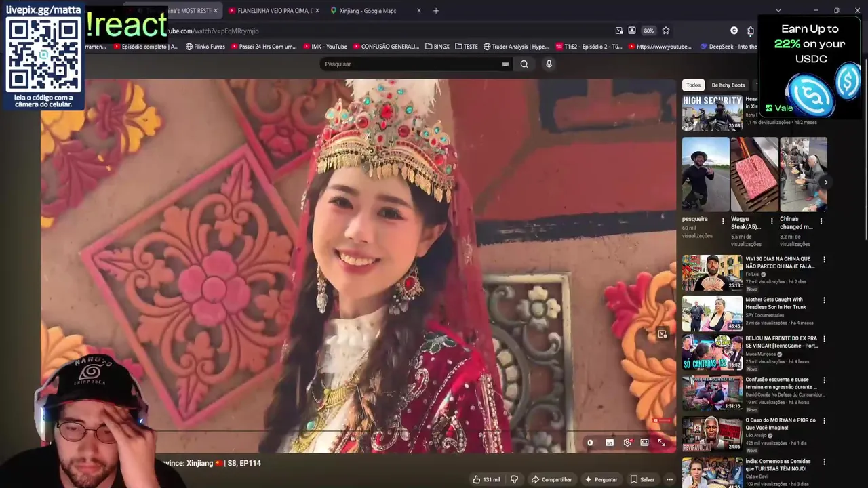Expand the BINGX bookmark folder
This screenshot has width=868, height=488.
[437, 47]
